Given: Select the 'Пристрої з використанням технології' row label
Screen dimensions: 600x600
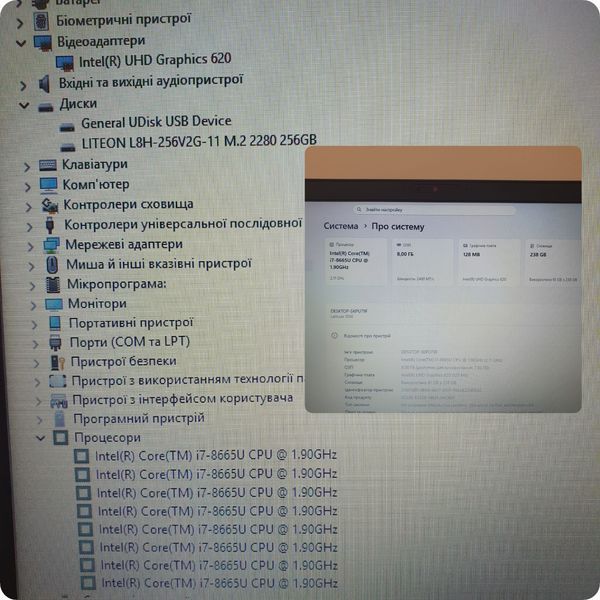Looking at the screenshot, I should pyautogui.click(x=188, y=380).
